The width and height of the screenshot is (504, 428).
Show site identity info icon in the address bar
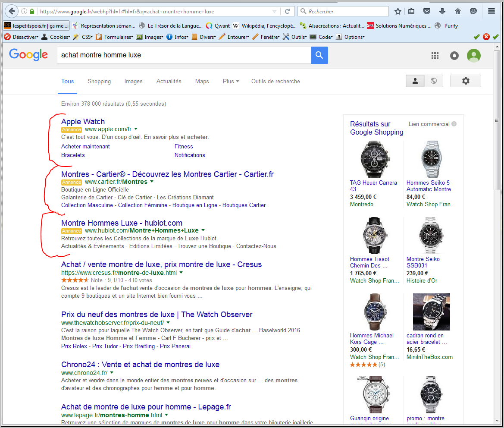(x=24, y=11)
